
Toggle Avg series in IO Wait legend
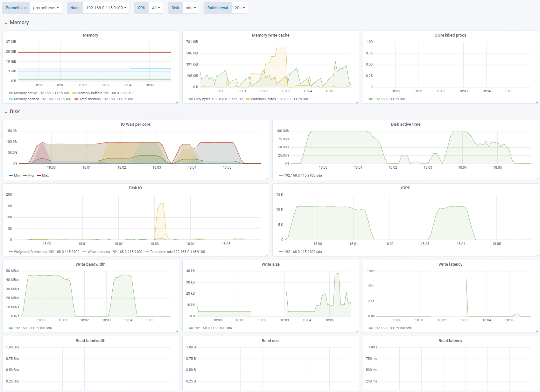[x=31, y=175]
